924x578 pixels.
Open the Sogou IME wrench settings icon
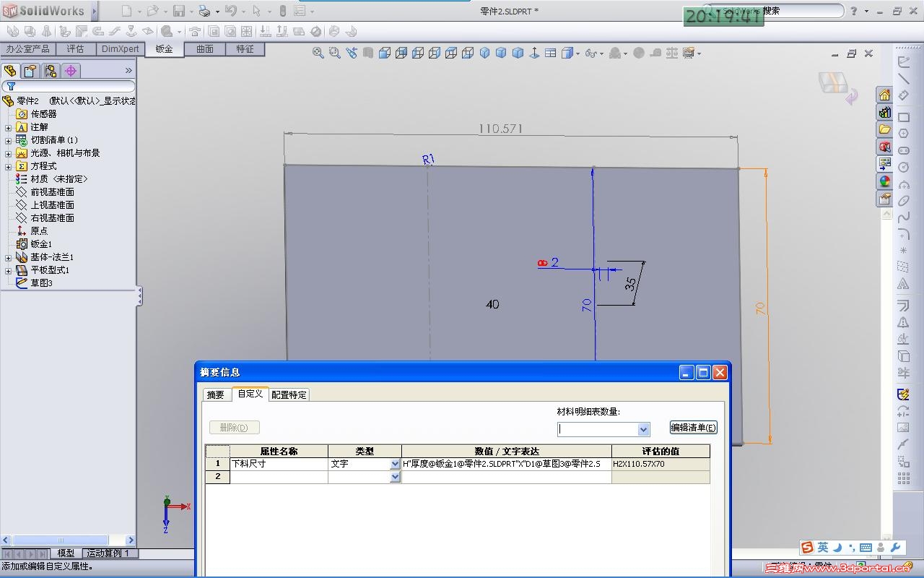pos(896,548)
